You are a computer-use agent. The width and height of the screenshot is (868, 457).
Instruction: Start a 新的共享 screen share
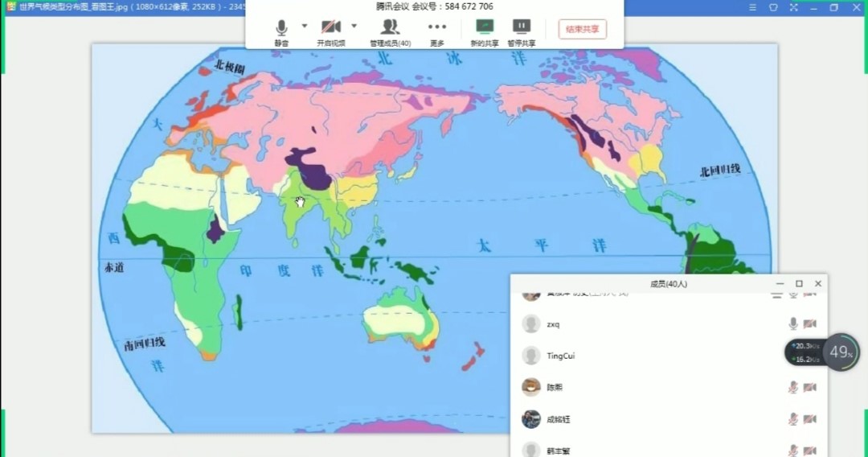click(485, 28)
